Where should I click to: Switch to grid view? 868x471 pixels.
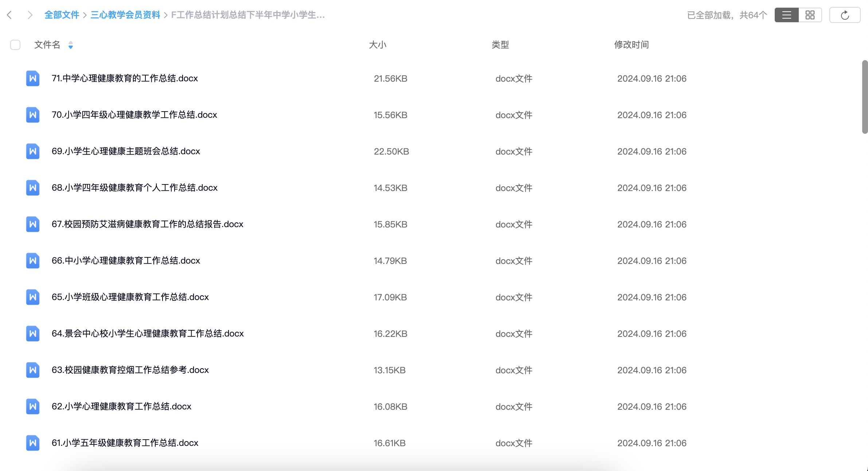click(x=810, y=15)
